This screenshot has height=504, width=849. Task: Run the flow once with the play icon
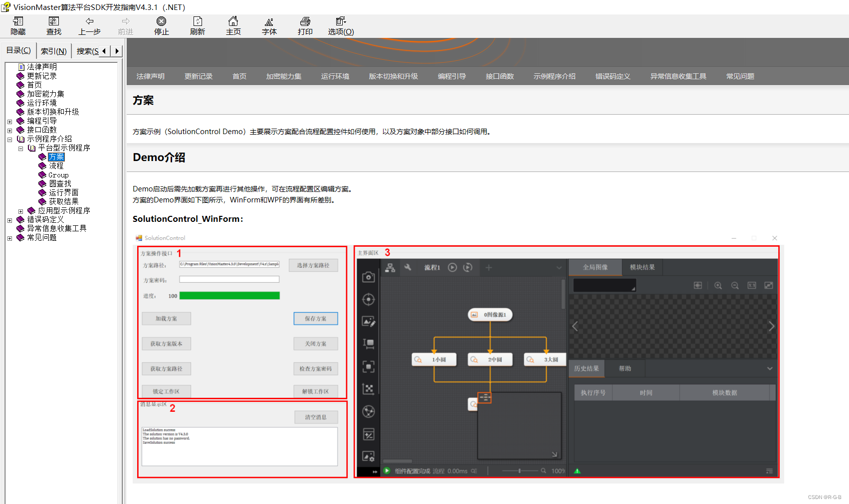coord(452,267)
